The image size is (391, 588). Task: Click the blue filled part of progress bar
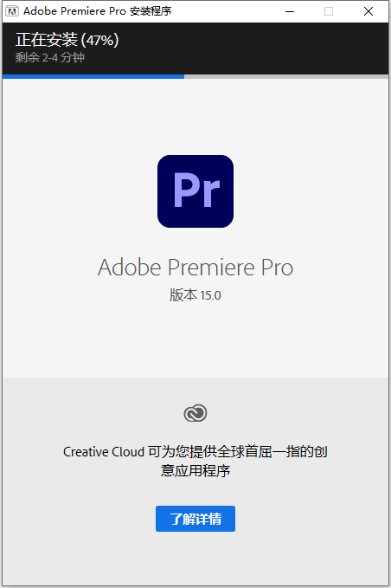[93, 76]
